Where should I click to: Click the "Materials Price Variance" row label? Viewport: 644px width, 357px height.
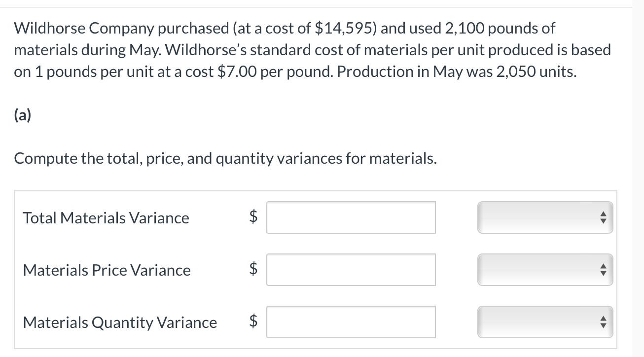click(x=107, y=270)
